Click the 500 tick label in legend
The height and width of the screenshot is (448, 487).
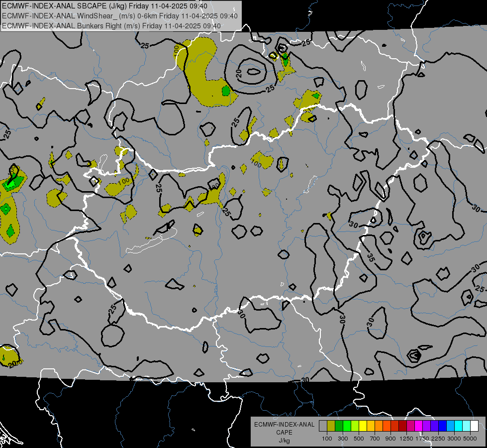click(x=359, y=439)
